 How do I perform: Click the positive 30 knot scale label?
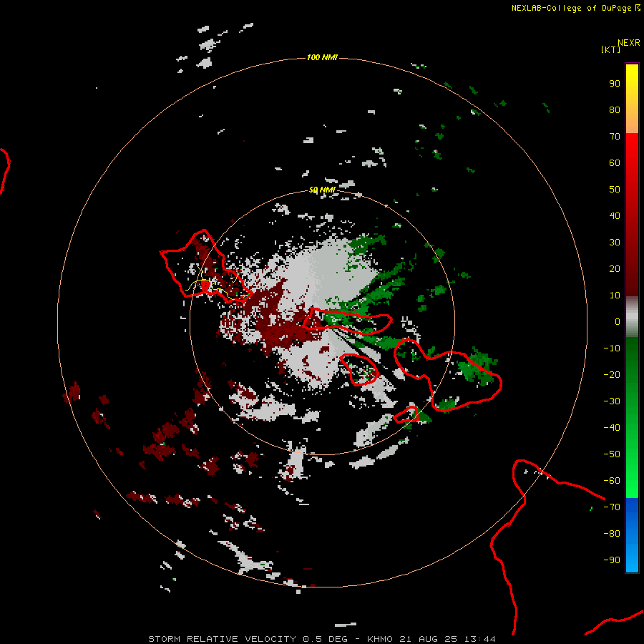(x=615, y=243)
